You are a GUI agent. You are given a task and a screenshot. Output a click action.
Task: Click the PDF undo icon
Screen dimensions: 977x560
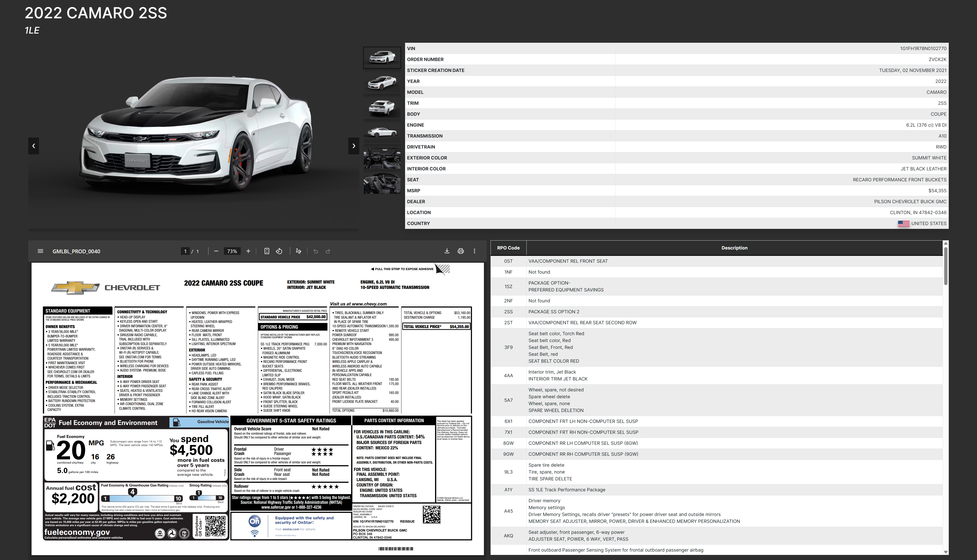click(x=315, y=251)
